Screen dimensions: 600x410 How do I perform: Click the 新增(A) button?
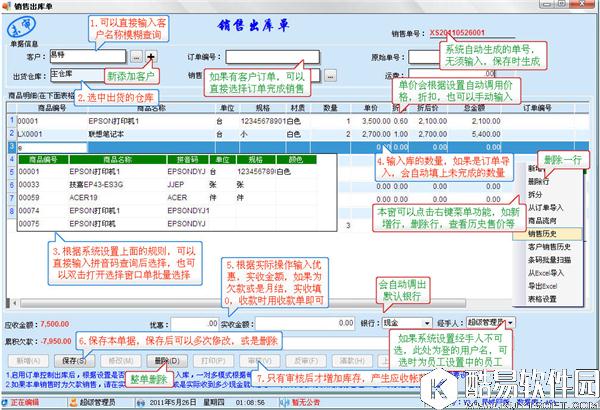pos(28,361)
